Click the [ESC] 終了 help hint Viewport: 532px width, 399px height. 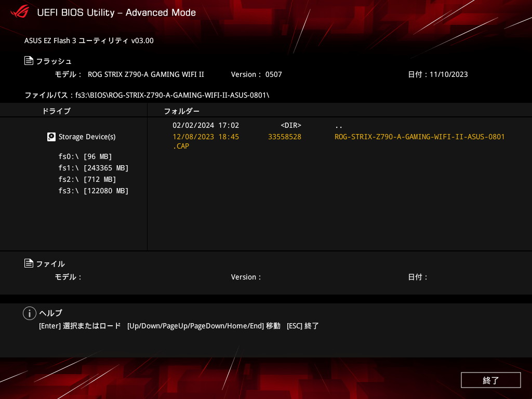pos(303,326)
